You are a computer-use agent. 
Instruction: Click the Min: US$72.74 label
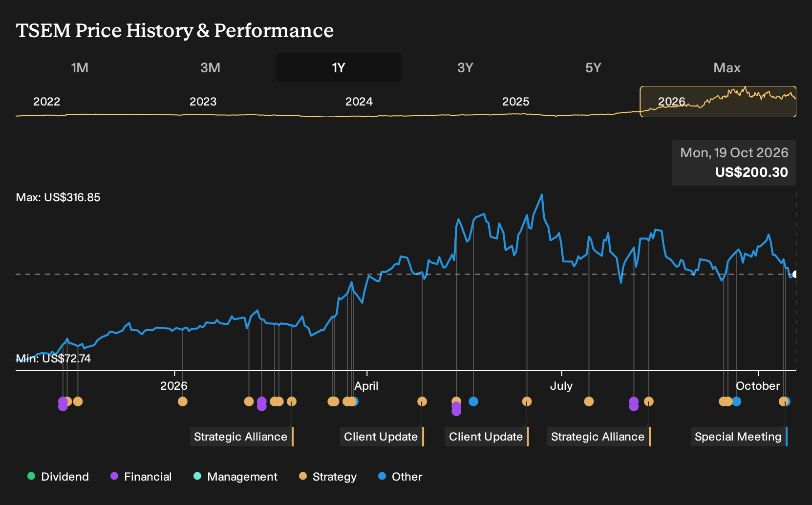(53, 358)
